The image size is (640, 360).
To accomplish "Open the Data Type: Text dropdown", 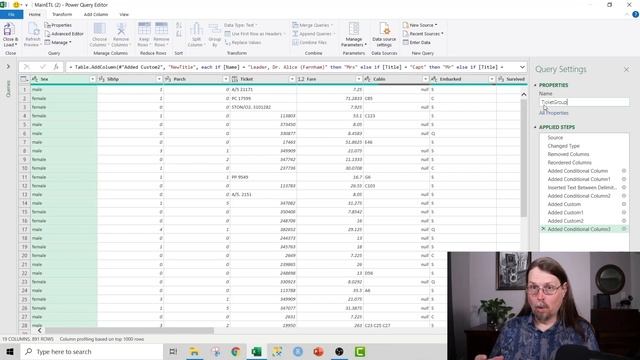I will click(241, 25).
